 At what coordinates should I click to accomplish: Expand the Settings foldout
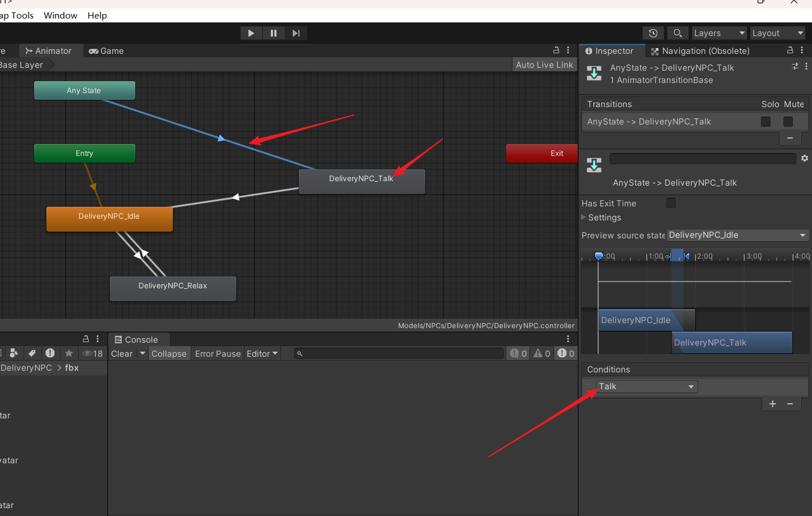coord(584,218)
